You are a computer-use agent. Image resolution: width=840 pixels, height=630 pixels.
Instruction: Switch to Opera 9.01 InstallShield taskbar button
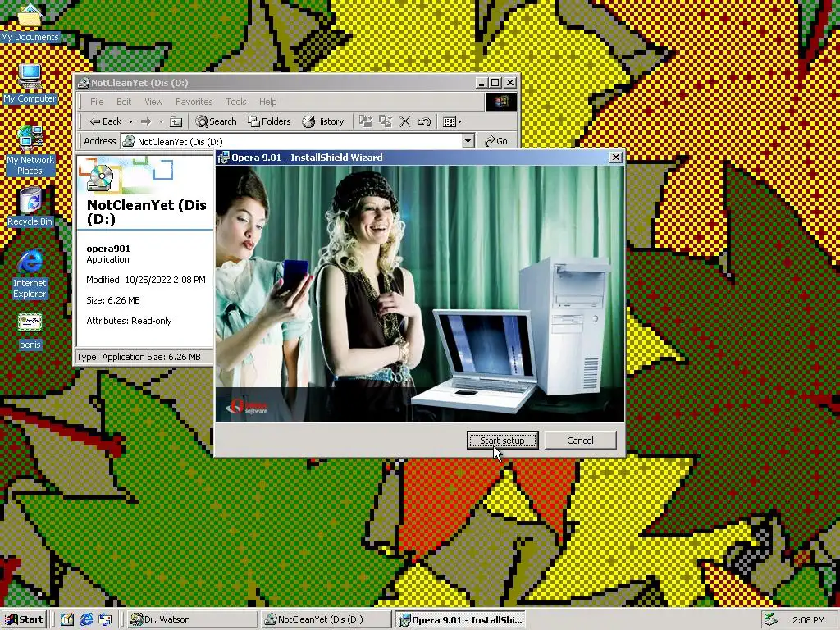[460, 619]
